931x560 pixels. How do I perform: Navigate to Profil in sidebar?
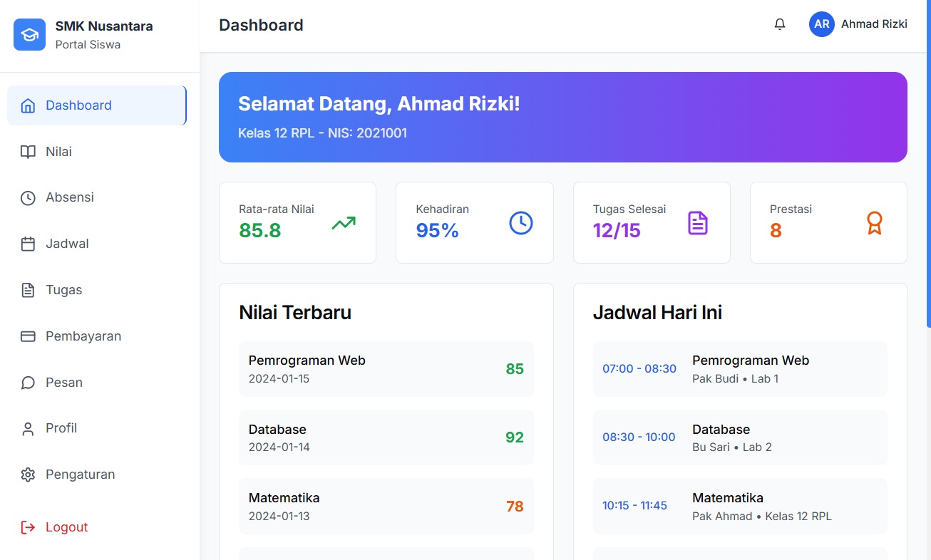[61, 428]
